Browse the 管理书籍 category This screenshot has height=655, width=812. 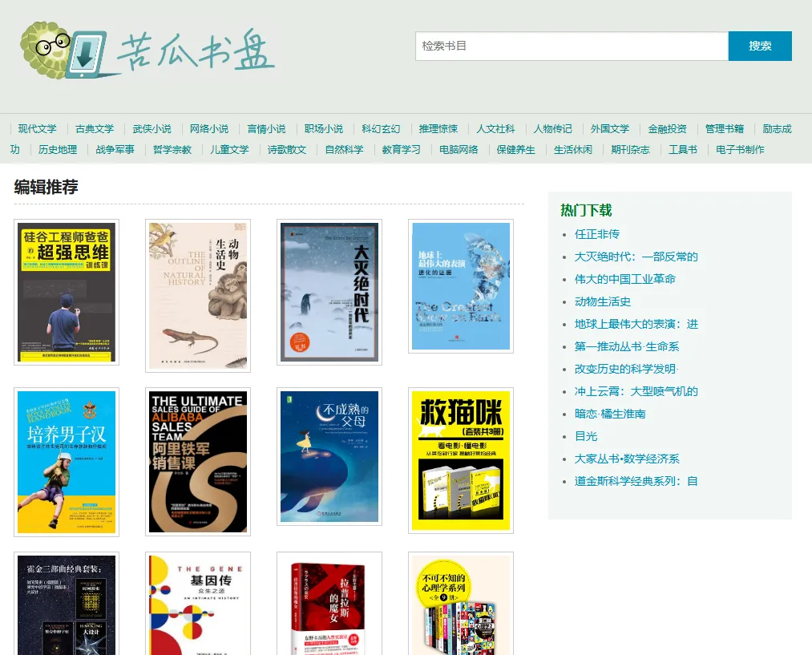click(725, 129)
